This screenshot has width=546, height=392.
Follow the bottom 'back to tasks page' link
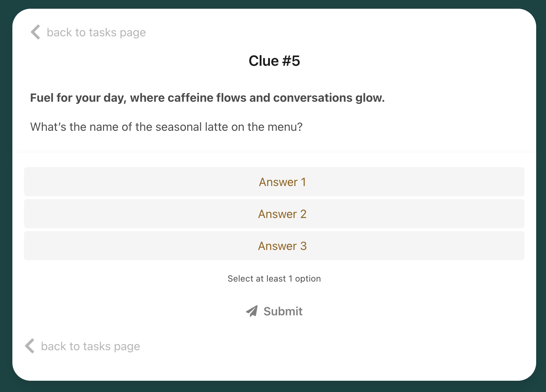pyautogui.click(x=83, y=346)
